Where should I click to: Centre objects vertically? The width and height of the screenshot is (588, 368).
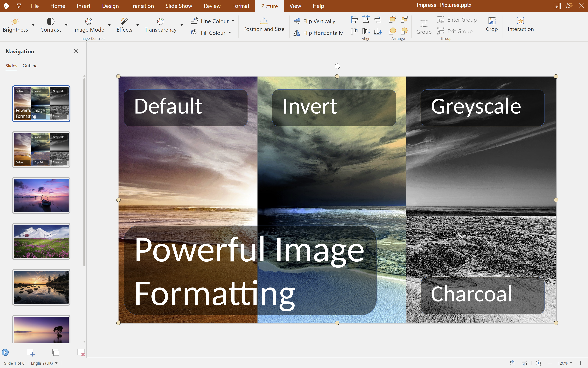point(366,31)
